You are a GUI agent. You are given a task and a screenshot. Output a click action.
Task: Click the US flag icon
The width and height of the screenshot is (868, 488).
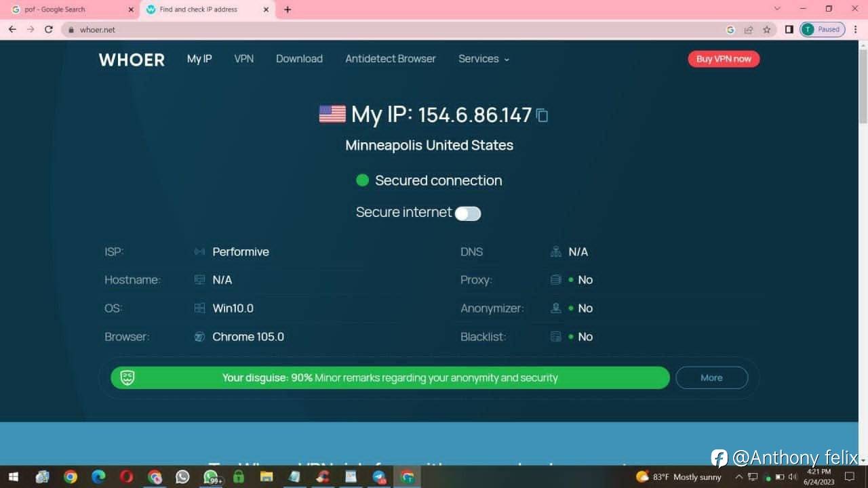332,114
